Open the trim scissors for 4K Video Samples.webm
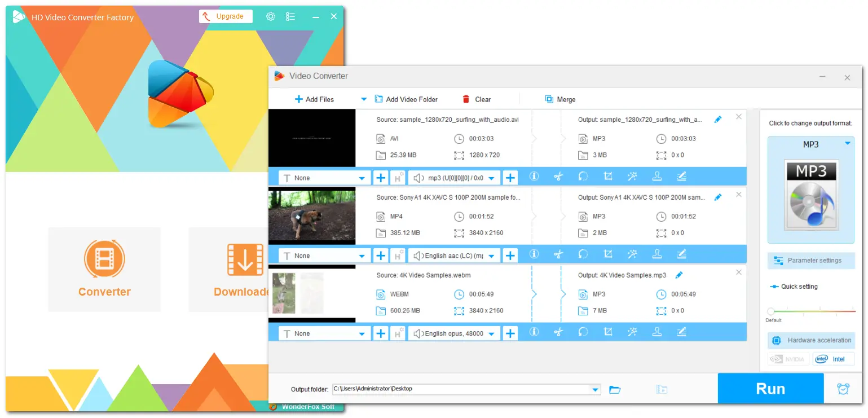This screenshot has height=418, width=868. [558, 333]
